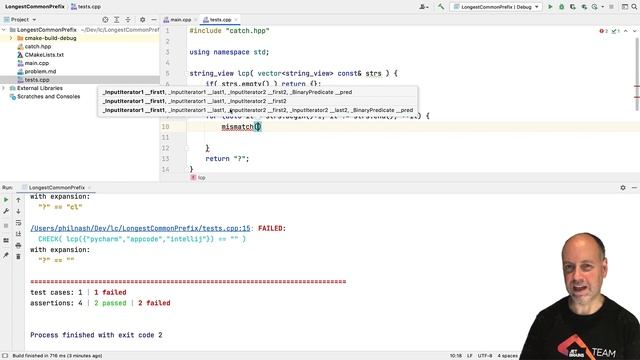Select the third mismatch overload with _InputIterator2 __last2
640x360 pixels.
(258, 110)
